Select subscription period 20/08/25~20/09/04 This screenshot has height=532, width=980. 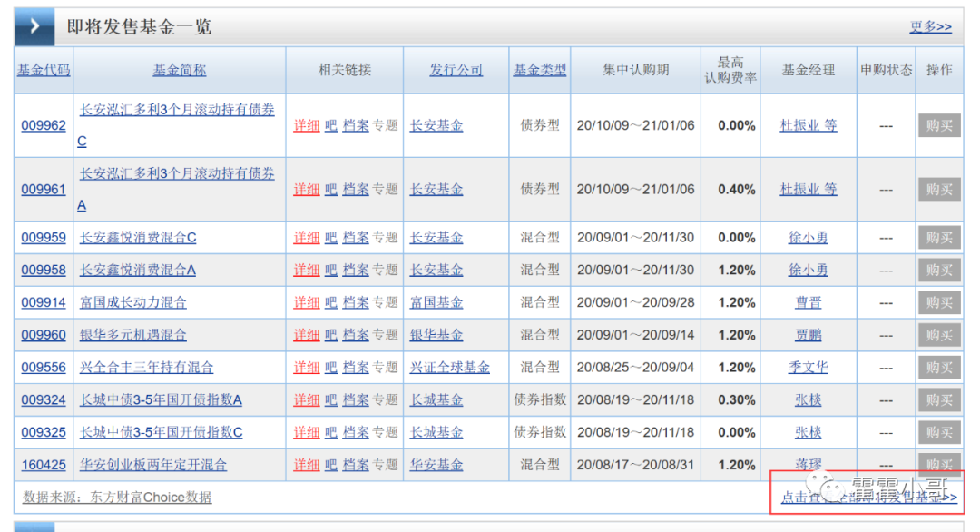click(x=635, y=368)
